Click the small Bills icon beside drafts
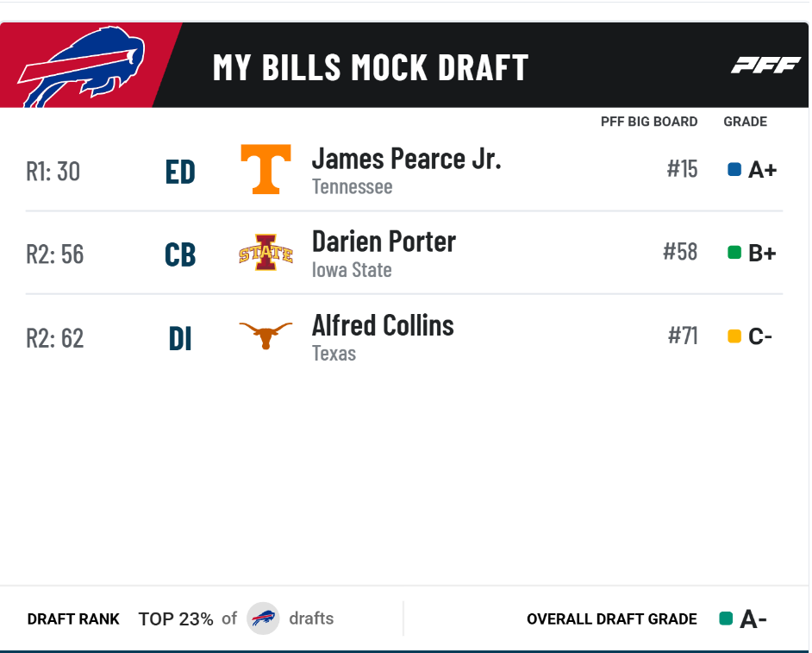 click(263, 618)
